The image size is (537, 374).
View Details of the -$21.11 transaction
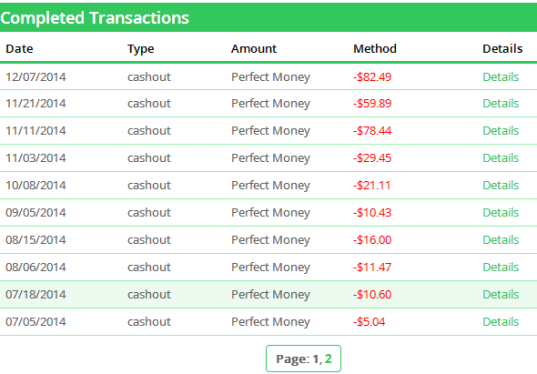pos(501,185)
